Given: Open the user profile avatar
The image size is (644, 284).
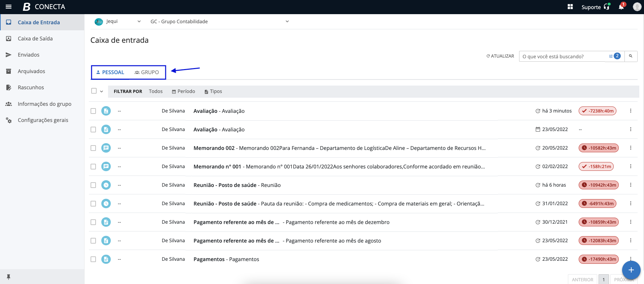Looking at the screenshot, I should (x=637, y=7).
